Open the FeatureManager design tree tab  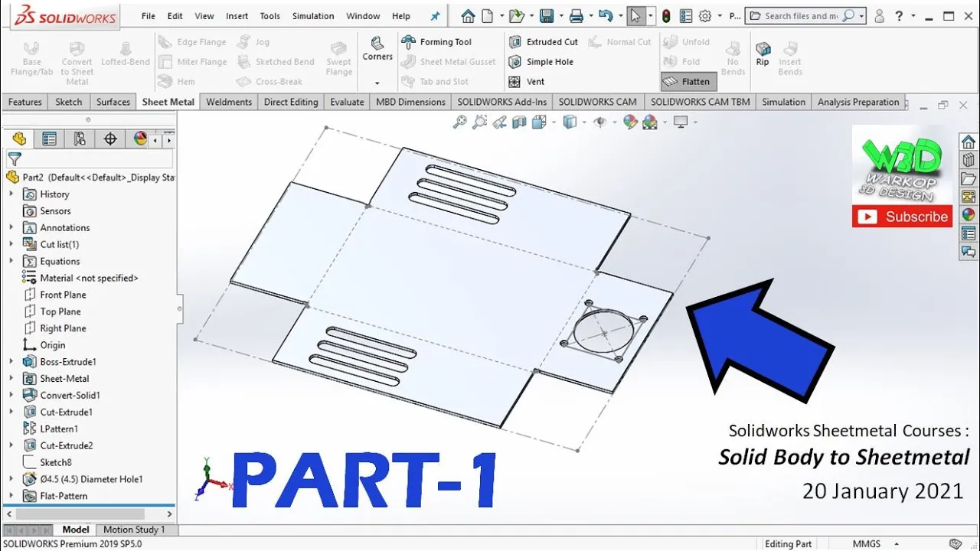19,139
